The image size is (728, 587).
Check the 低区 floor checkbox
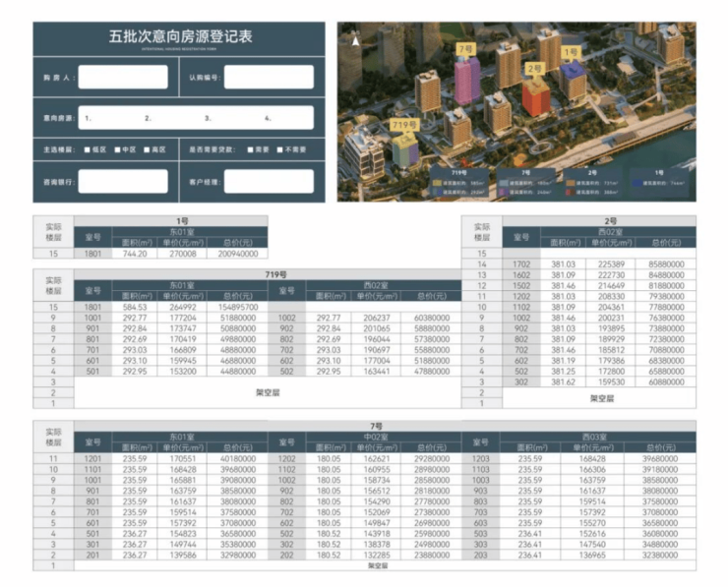pyautogui.click(x=87, y=149)
